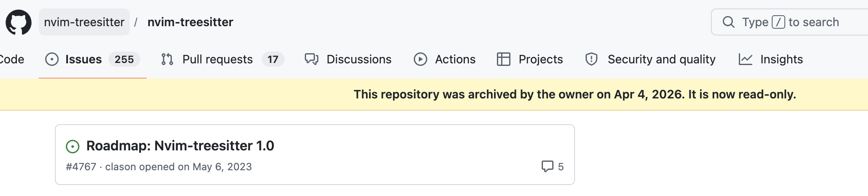The width and height of the screenshot is (868, 196).
Task: Click the 255 issues count badge
Action: 124,59
